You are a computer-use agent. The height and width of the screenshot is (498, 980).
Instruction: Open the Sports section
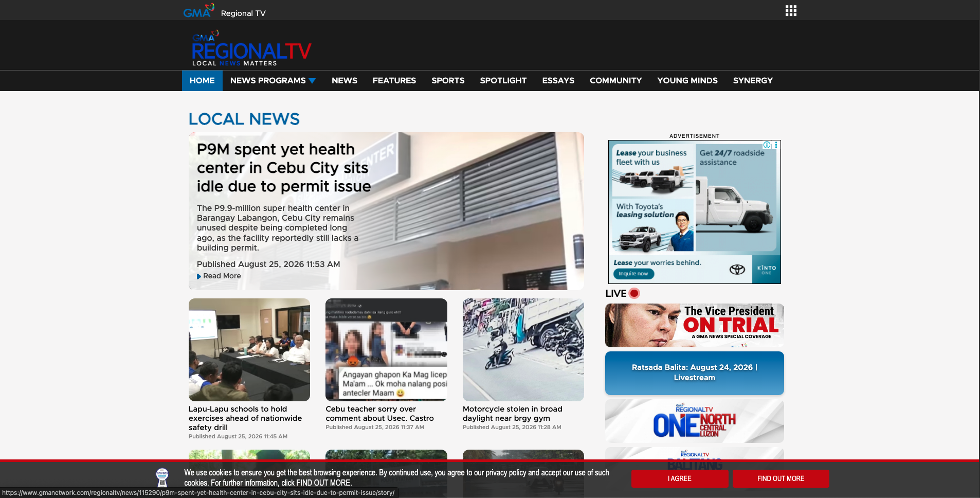coord(448,81)
